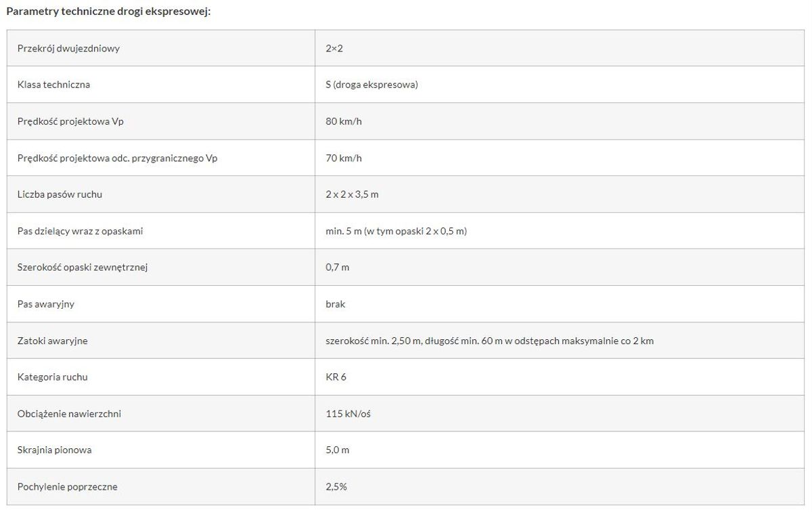Click the 'KR 6' traffic category value

coord(336,377)
